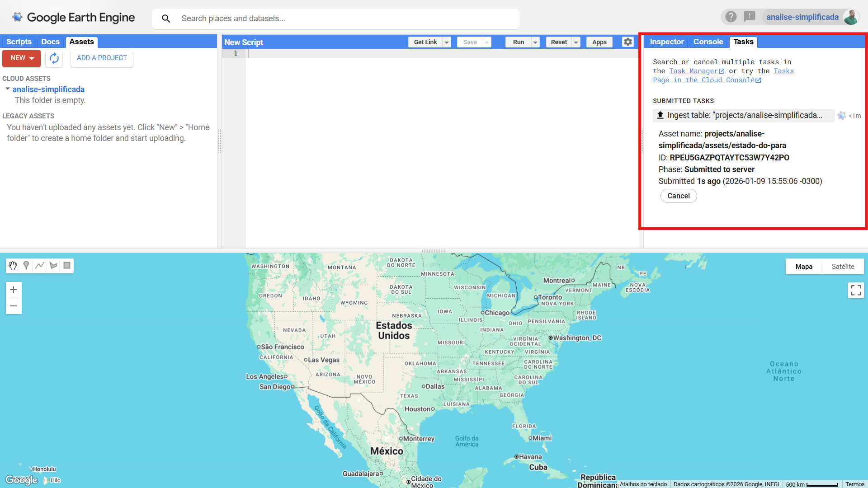Screen dimensions: 868x488
Task: Select the draw polygon shape tool
Action: click(53, 266)
